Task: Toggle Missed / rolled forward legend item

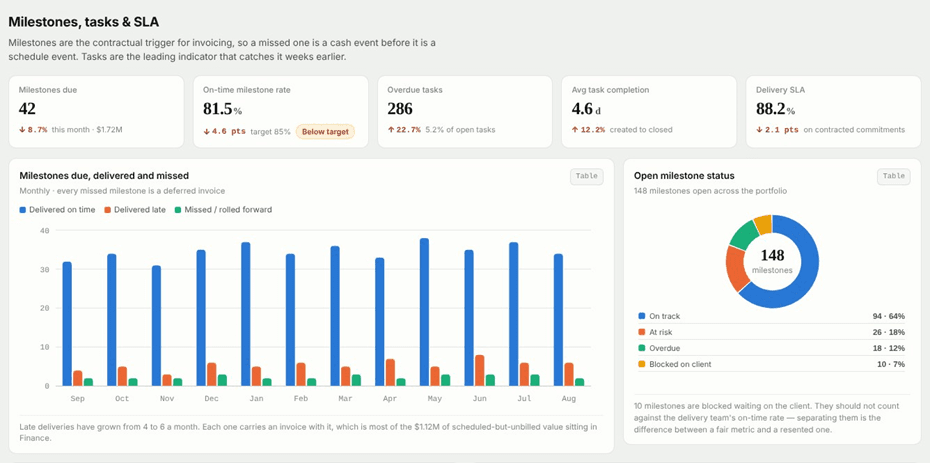Action: click(223, 210)
